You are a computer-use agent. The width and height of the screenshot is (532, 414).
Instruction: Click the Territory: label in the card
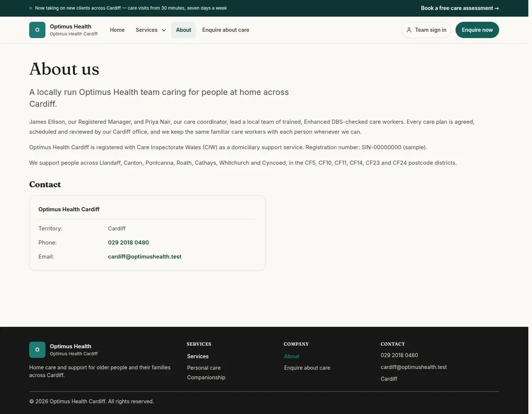[51, 229]
